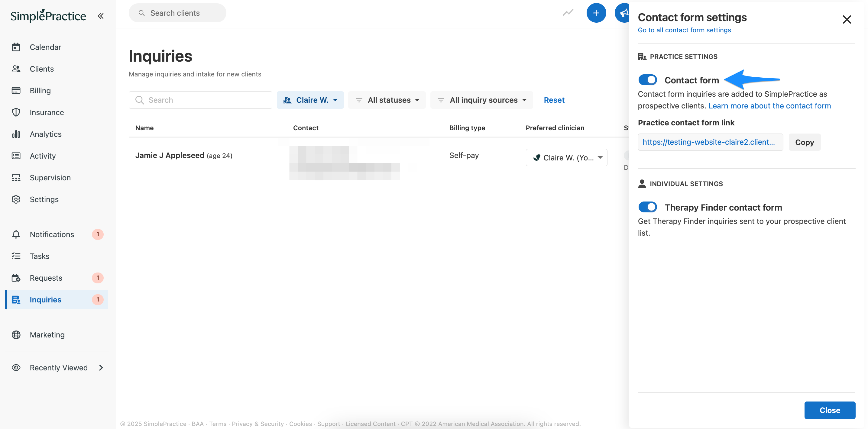This screenshot has width=868, height=429.
Task: Click the Supervision icon in sidebar
Action: point(16,177)
